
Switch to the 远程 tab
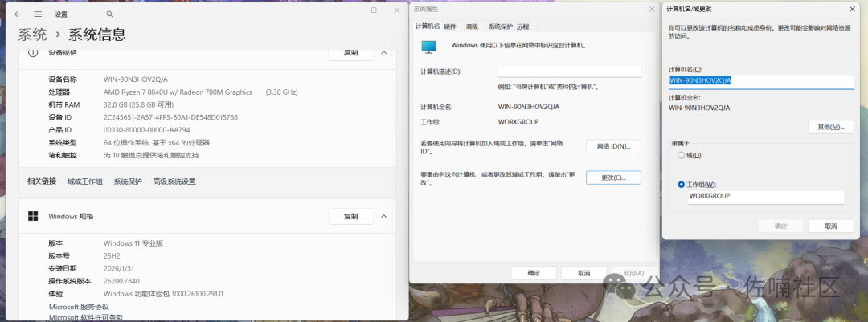coord(523,26)
